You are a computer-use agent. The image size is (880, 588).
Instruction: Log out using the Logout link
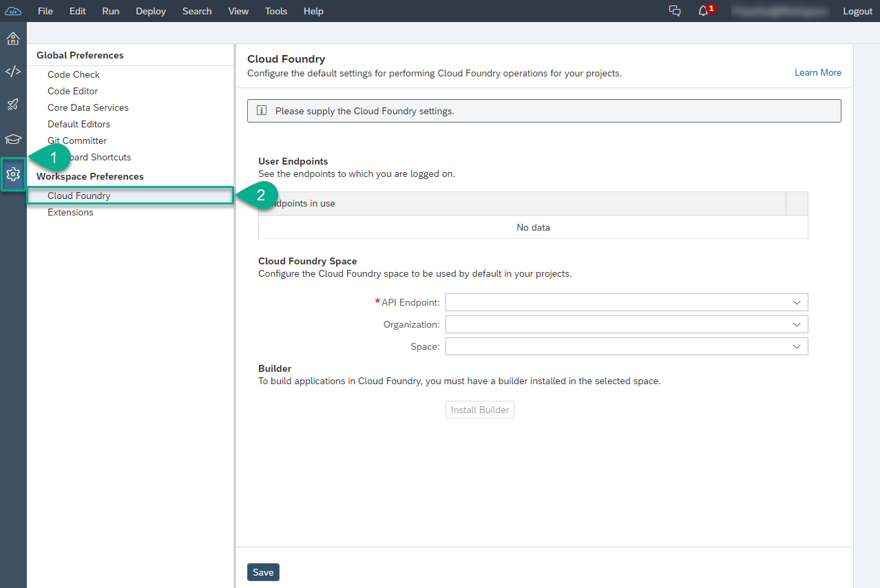[858, 11]
